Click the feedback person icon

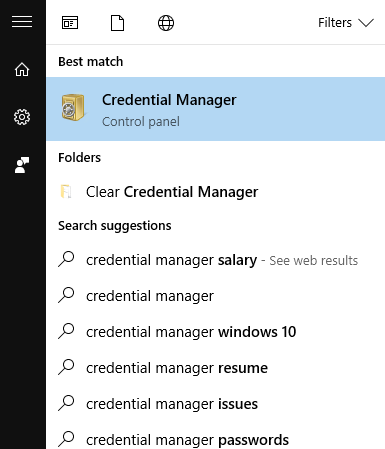click(22, 165)
